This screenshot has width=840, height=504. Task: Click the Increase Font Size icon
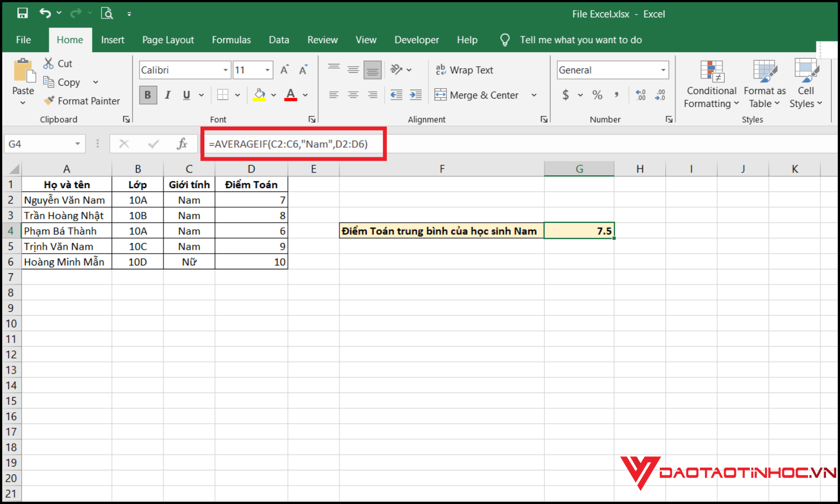tap(284, 70)
